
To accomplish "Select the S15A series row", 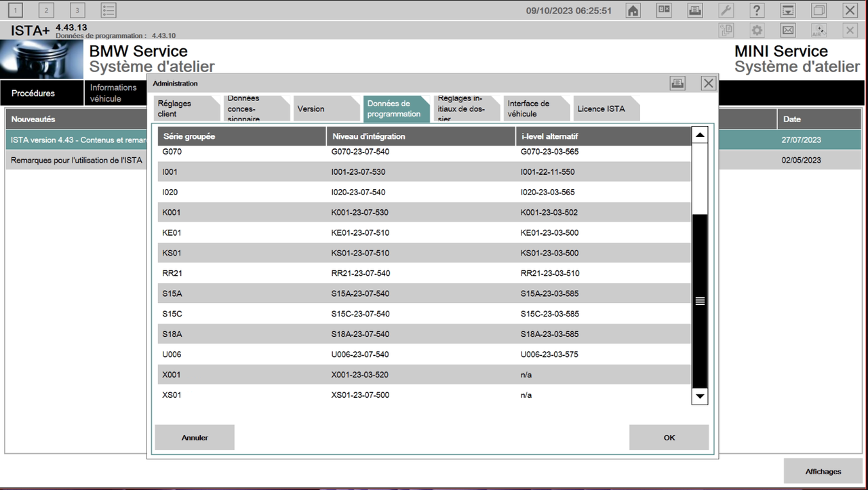I will (425, 293).
